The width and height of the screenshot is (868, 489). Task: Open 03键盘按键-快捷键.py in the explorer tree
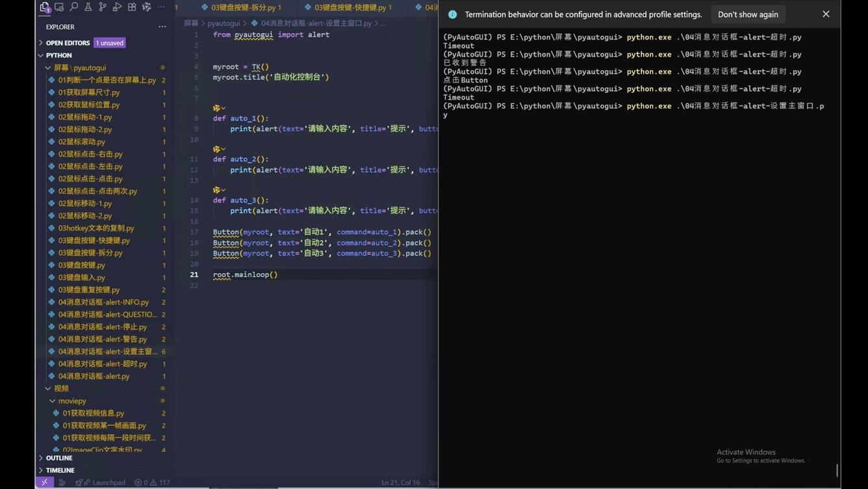[x=94, y=241]
